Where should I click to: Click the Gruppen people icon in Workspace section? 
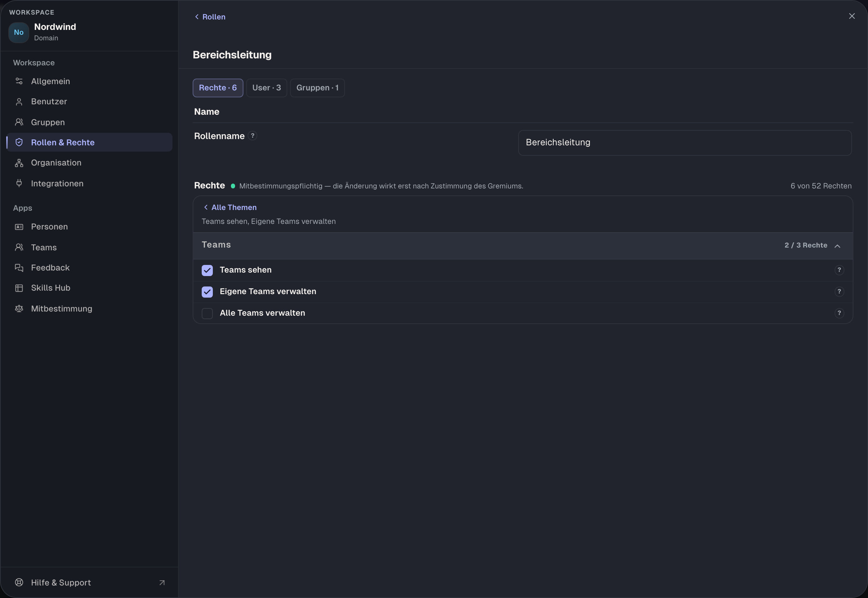point(19,122)
